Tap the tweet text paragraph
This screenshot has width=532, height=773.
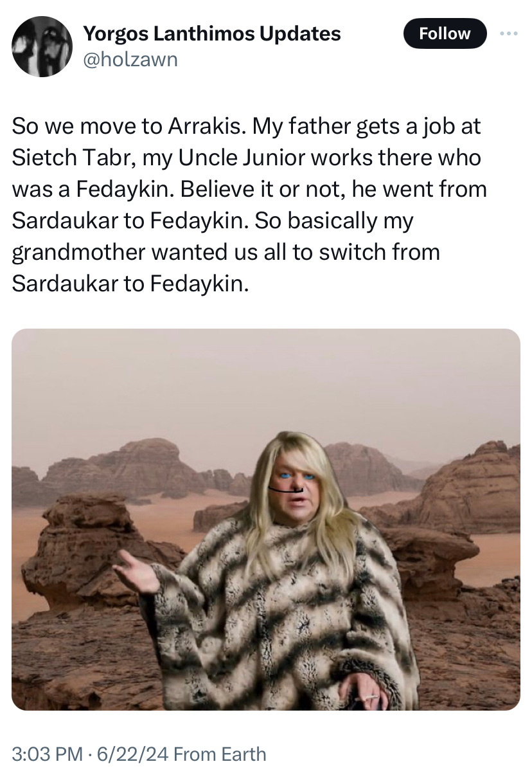tap(249, 205)
